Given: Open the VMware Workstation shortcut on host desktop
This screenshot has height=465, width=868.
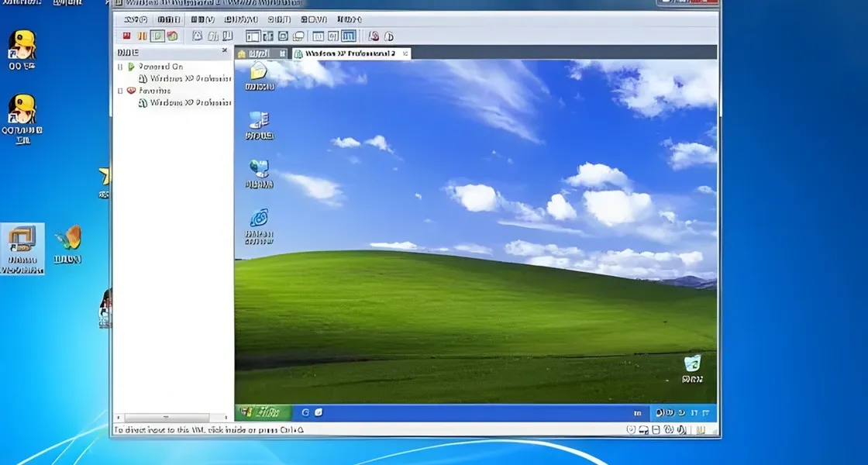Looking at the screenshot, I should [22, 248].
